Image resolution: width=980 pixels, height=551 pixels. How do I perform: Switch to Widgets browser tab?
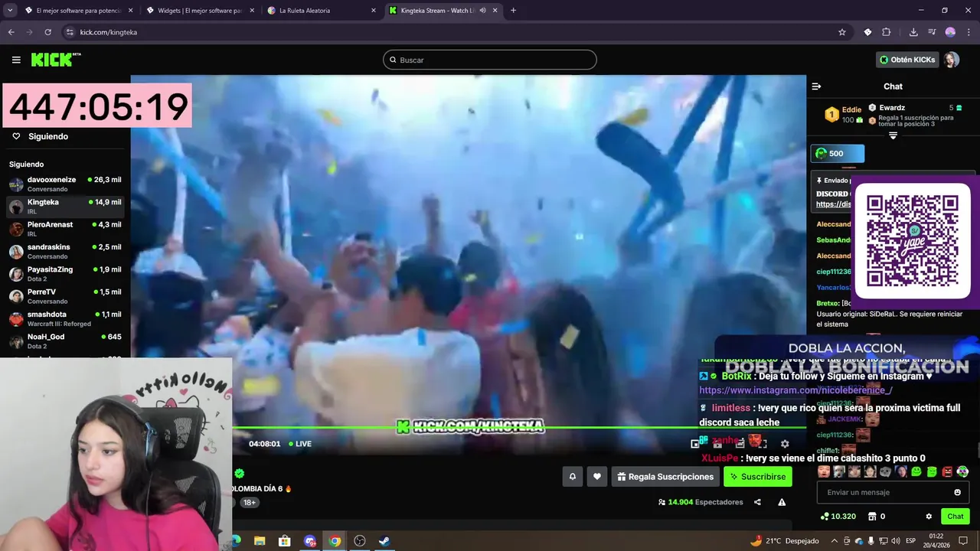pos(199,11)
